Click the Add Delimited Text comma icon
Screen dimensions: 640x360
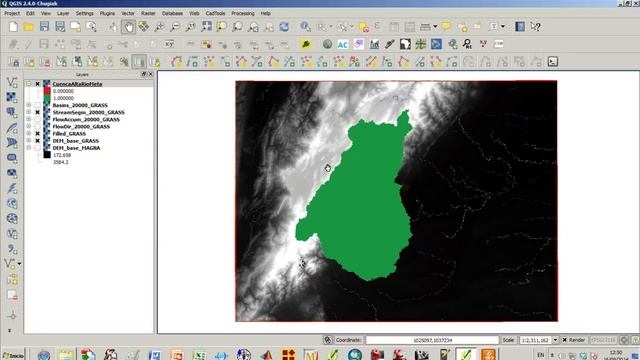coord(12,249)
